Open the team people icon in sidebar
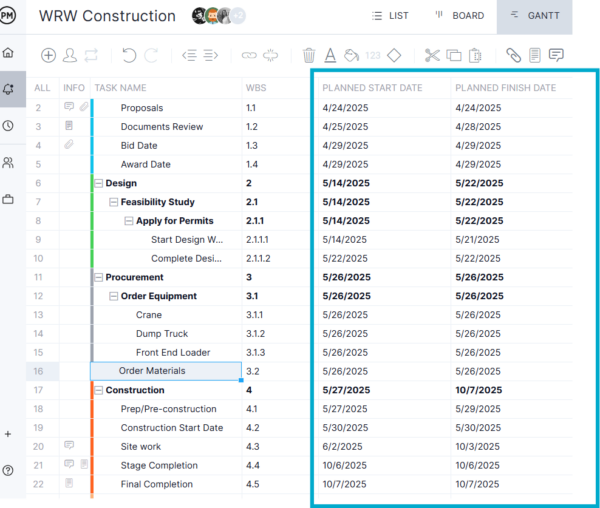Image resolution: width=600 pixels, height=508 pixels. [8, 163]
